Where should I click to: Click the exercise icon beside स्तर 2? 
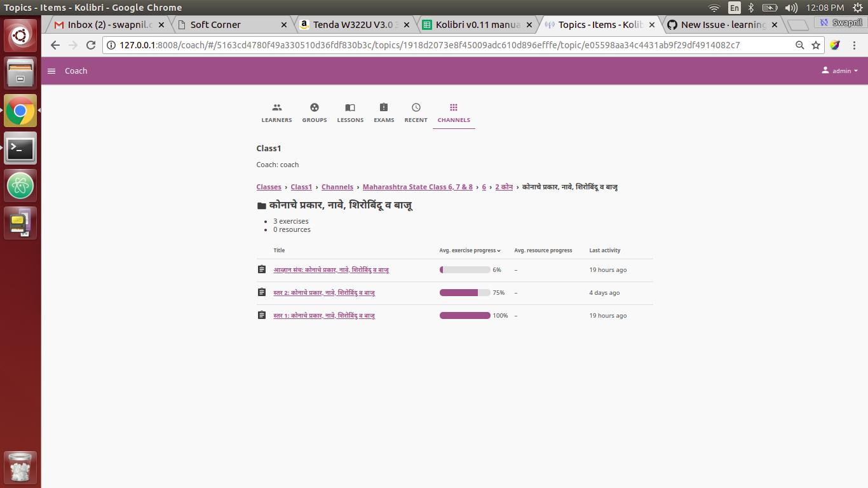point(261,292)
